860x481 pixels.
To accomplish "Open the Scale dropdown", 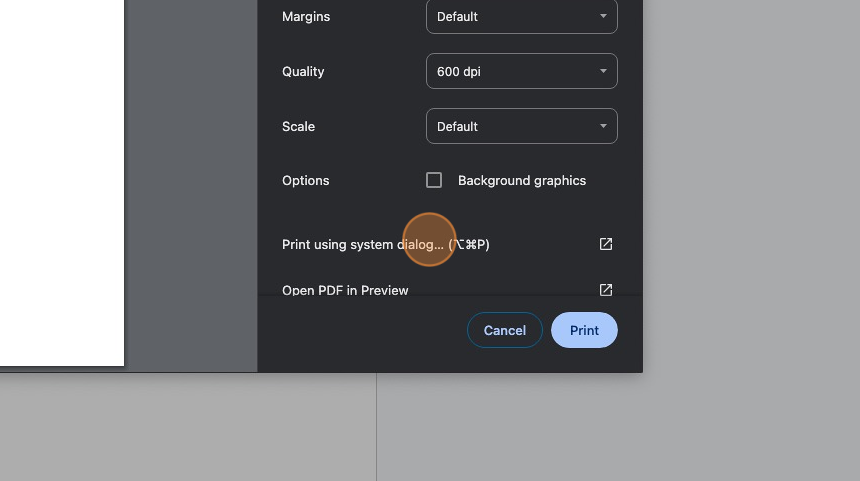I will point(522,126).
